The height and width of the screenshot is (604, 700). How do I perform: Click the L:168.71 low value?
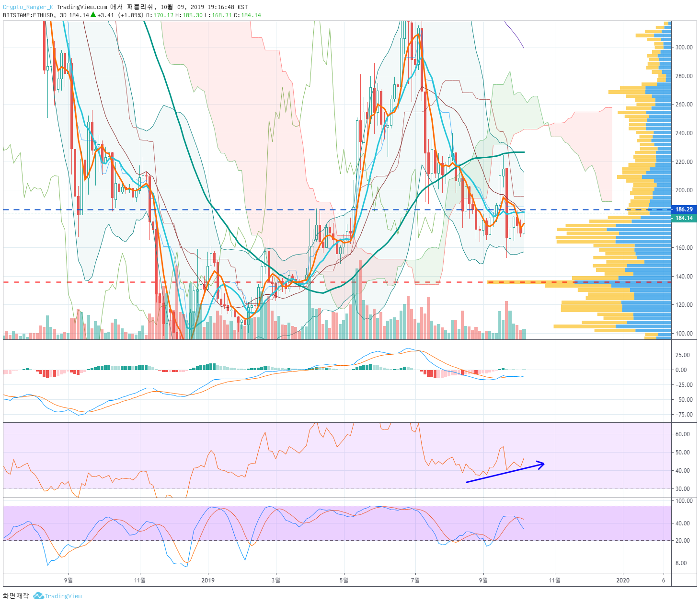coord(218,15)
